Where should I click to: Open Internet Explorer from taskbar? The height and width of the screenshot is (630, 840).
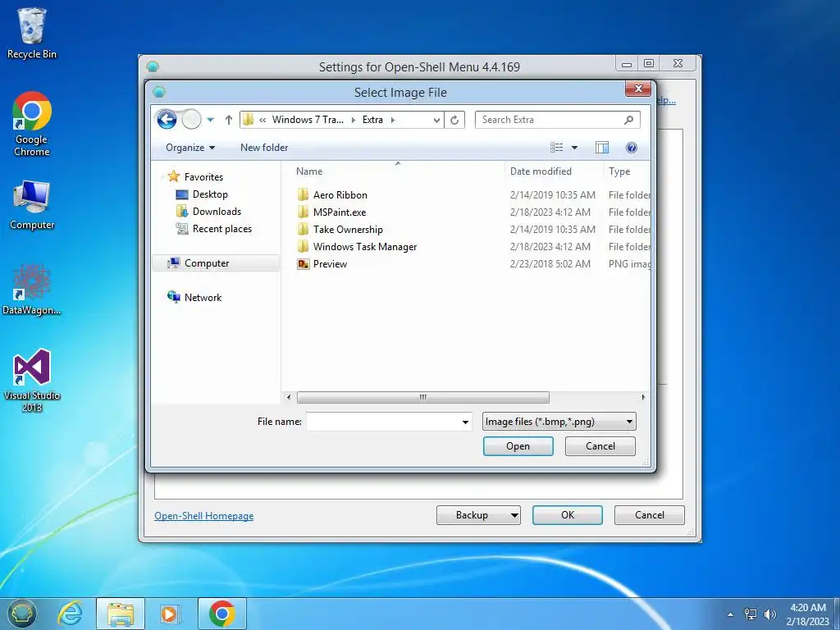click(71, 614)
